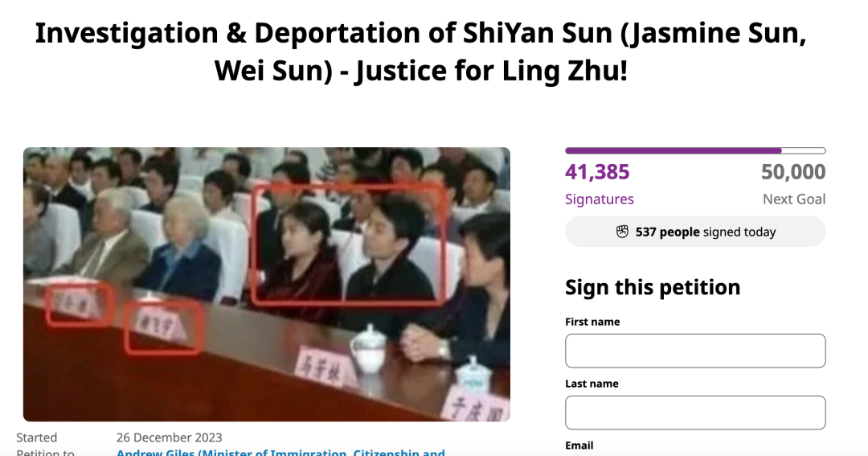Click the large red box in photo
Image resolution: width=868 pixels, height=456 pixels.
coord(349,244)
